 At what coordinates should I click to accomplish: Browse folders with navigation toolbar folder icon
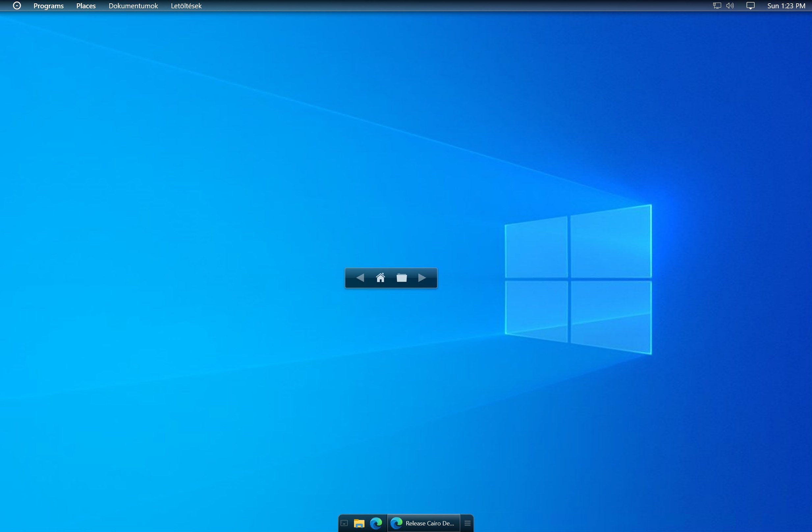[x=402, y=278]
